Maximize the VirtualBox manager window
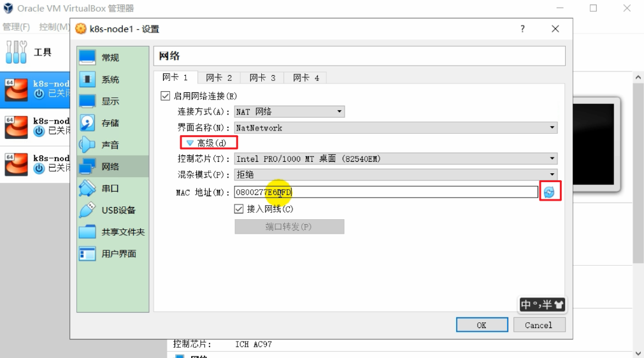The height and width of the screenshot is (358, 644). [x=594, y=8]
